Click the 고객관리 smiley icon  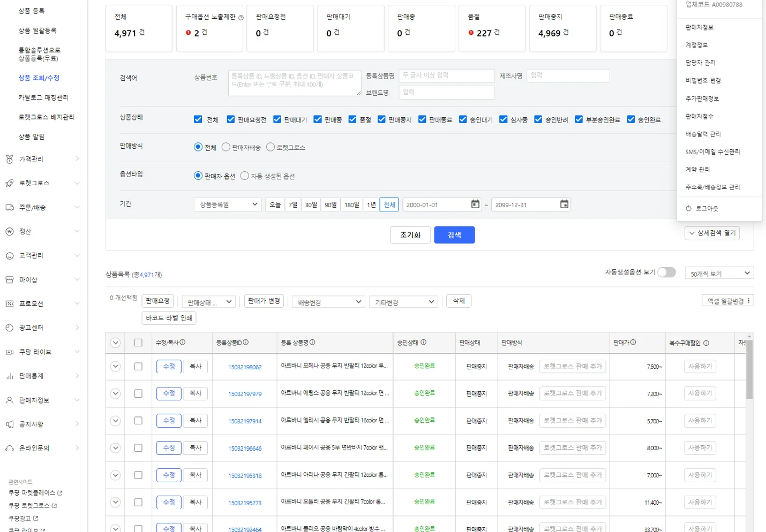point(10,255)
